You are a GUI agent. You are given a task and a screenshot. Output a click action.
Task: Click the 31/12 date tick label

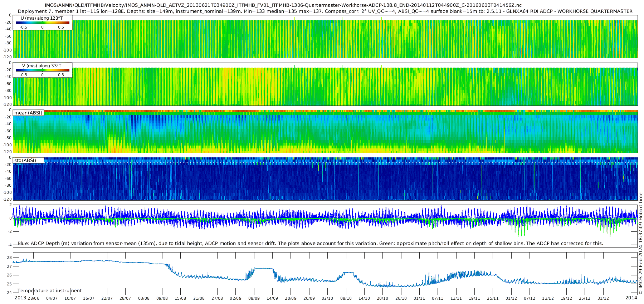603,298
